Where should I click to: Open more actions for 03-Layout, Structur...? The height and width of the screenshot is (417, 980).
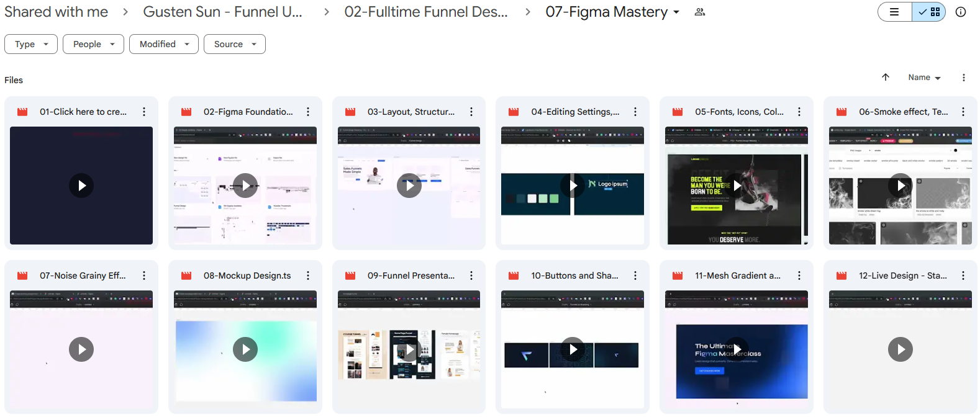pyautogui.click(x=471, y=112)
